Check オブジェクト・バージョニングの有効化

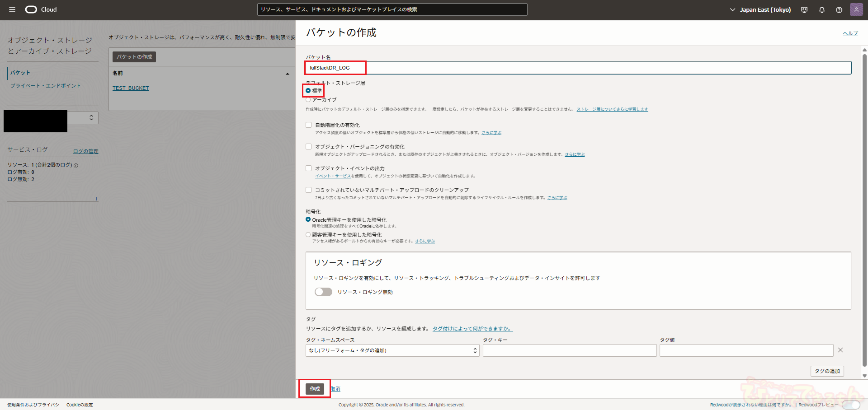(x=309, y=147)
